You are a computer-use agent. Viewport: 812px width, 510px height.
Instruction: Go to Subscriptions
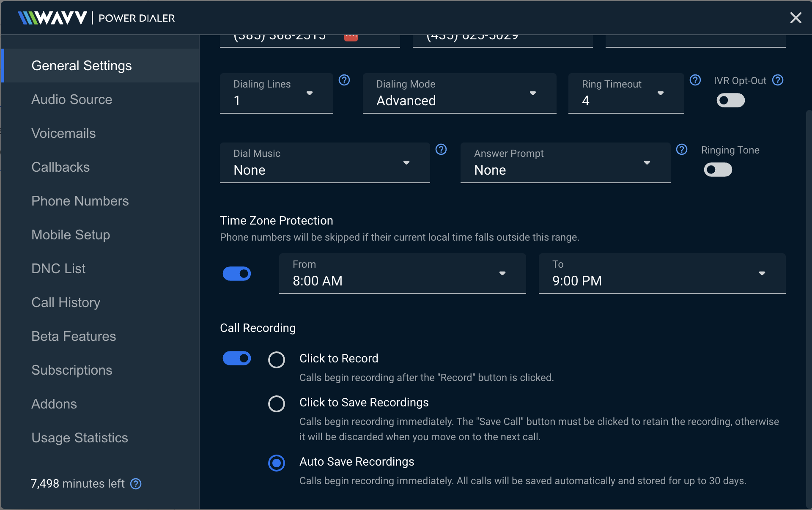[100, 370]
